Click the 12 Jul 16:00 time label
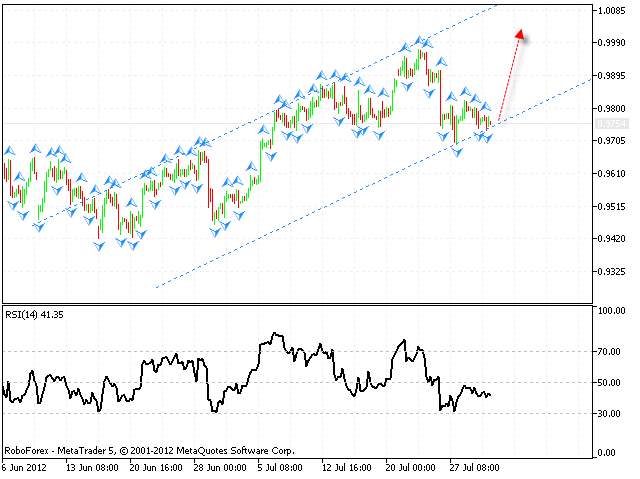The height and width of the screenshot is (479, 640). pos(347,468)
